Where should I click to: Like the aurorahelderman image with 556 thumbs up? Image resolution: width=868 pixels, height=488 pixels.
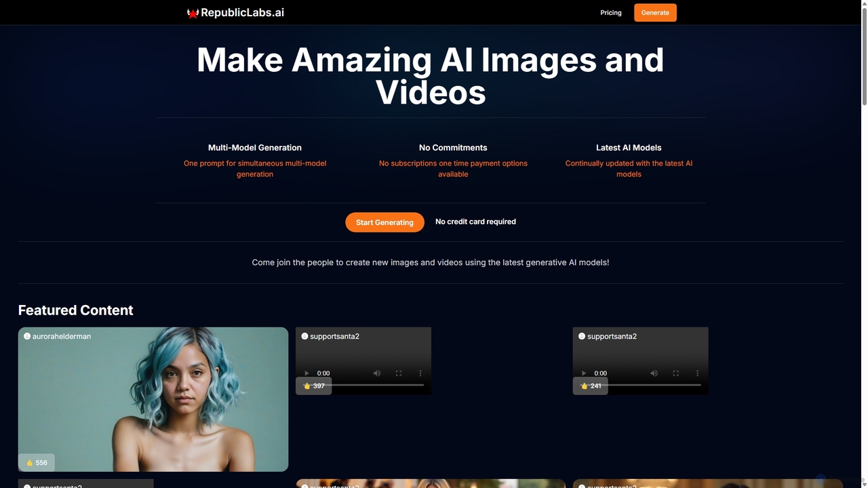tap(37, 462)
